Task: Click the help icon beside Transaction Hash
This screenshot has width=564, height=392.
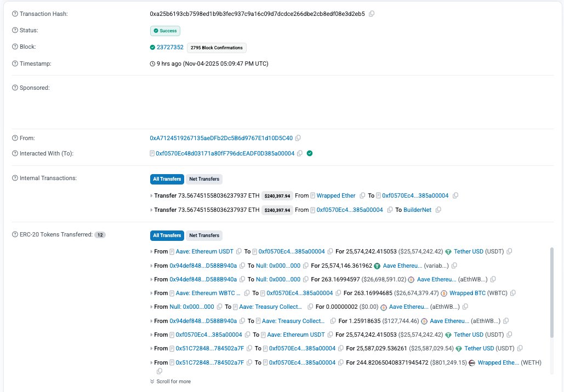Action: click(15, 14)
